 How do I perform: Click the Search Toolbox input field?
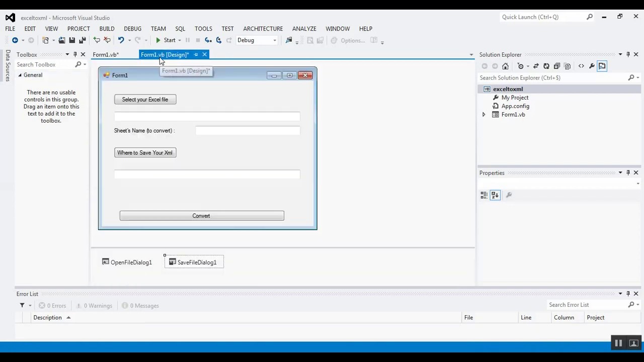(x=45, y=64)
